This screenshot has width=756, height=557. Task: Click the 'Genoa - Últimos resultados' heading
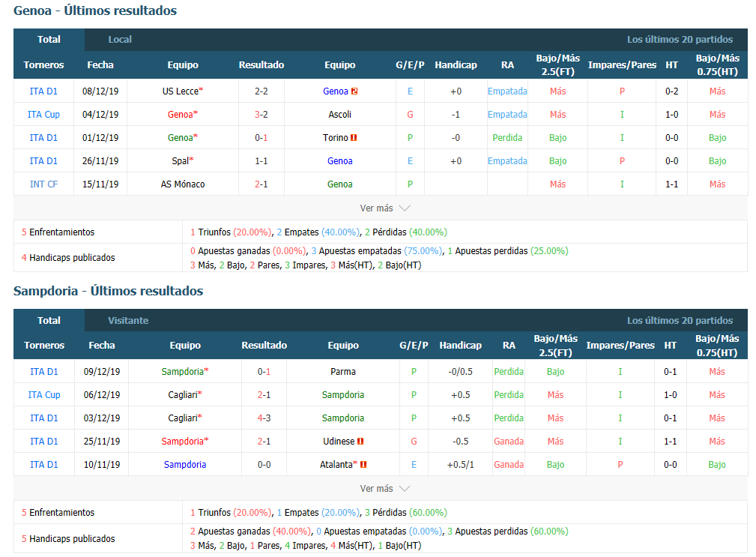[95, 10]
